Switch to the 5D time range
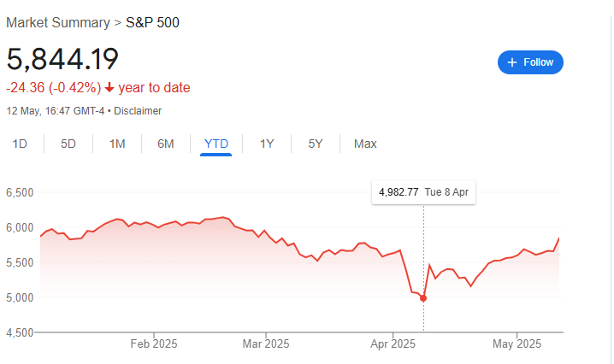Viewport: 614px width, 364px height. point(68,144)
